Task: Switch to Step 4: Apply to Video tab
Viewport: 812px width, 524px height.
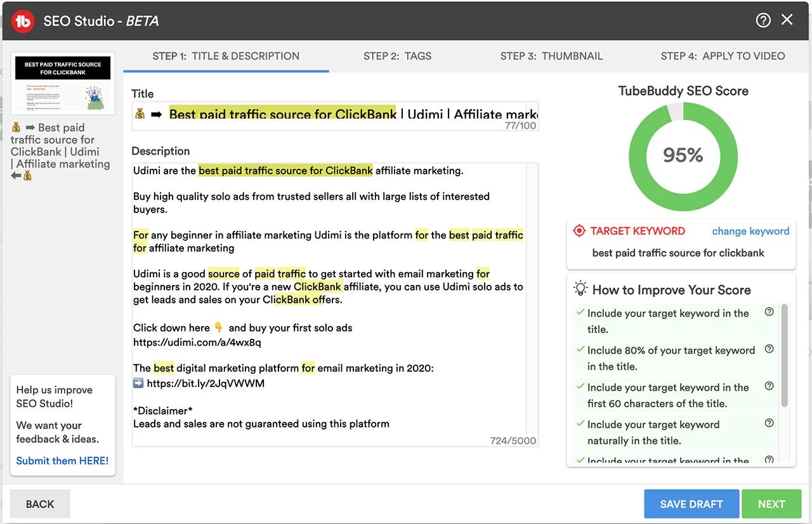Action: pos(723,56)
